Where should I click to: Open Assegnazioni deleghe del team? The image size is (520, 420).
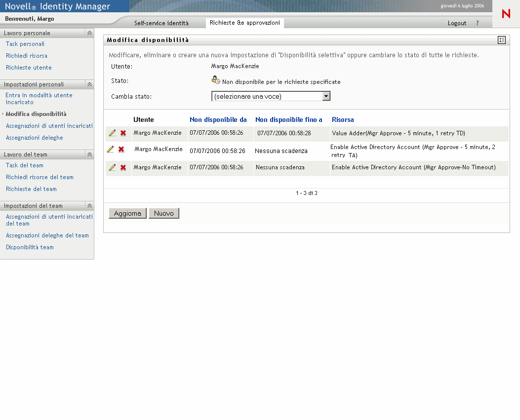47,235
